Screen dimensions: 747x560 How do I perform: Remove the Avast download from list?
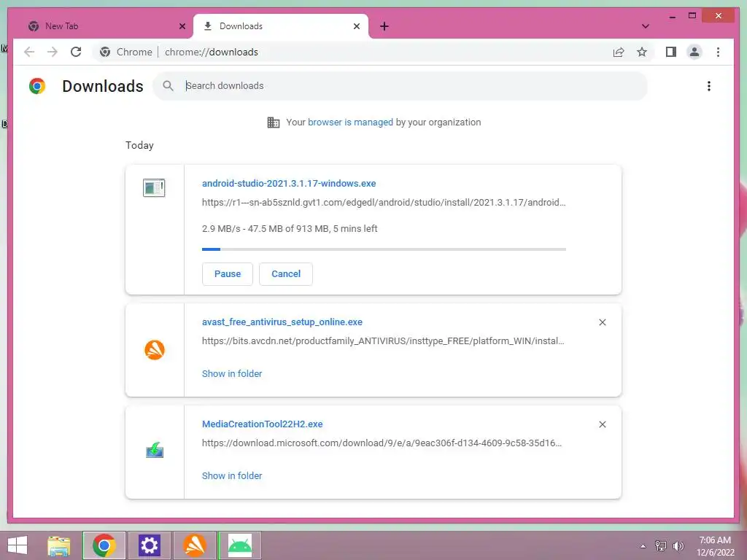click(602, 322)
